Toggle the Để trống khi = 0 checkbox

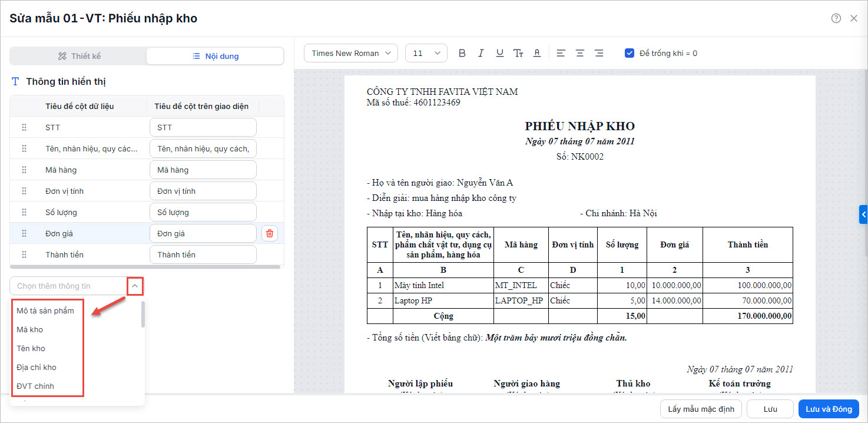[630, 53]
